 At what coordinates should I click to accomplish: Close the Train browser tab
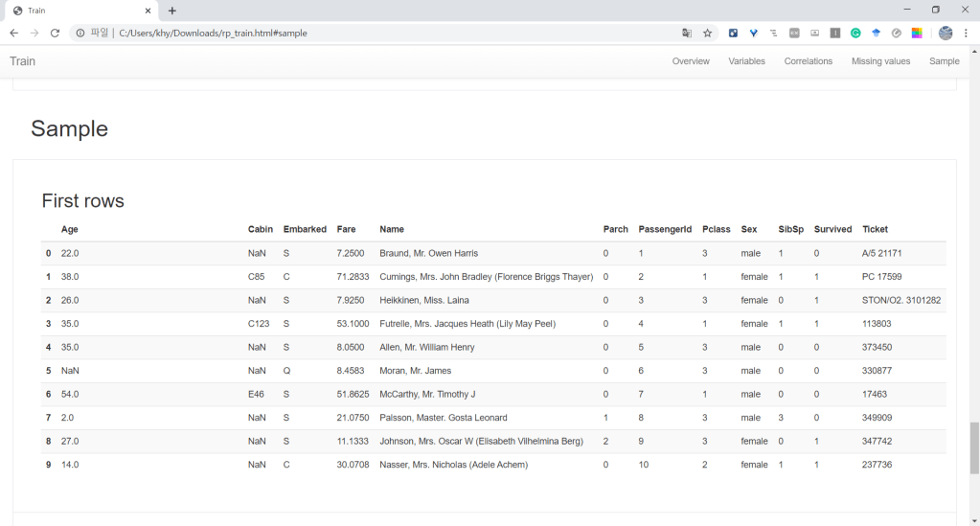[148, 11]
